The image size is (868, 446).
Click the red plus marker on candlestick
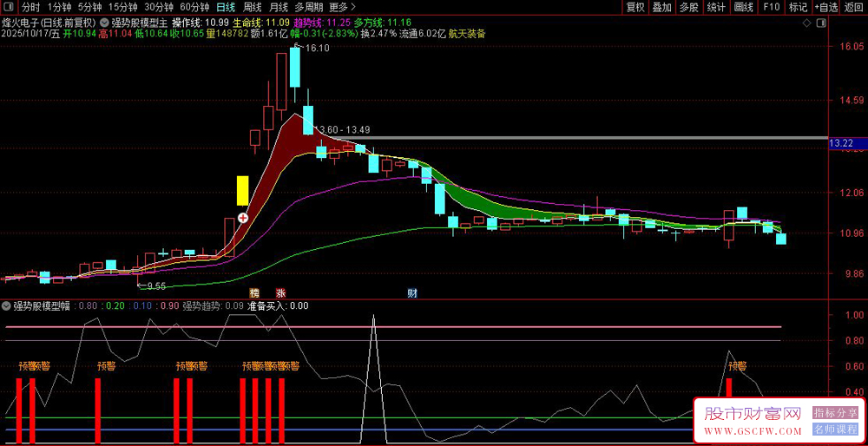[x=243, y=218]
